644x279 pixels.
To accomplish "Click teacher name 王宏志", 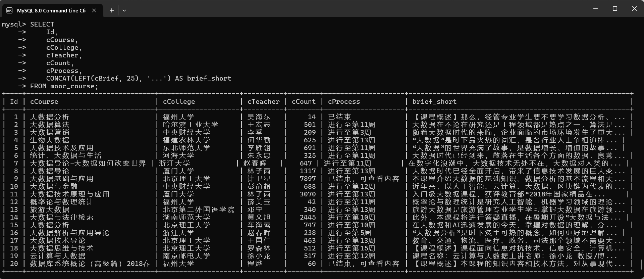I will tap(259, 125).
